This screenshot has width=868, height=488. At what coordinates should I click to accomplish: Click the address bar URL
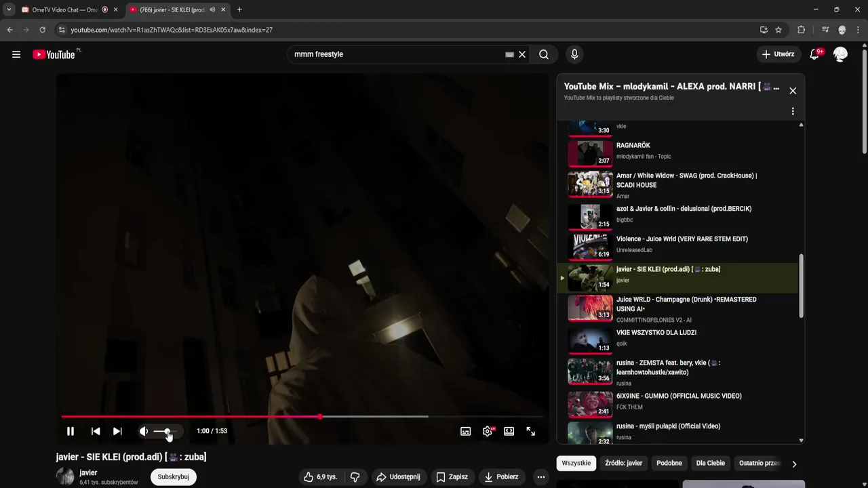(x=172, y=30)
